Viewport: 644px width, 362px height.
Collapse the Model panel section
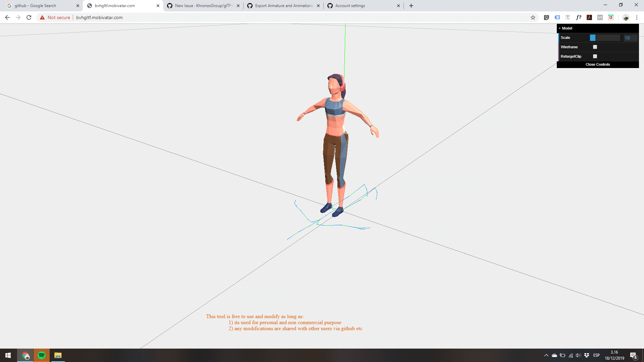coord(560,28)
